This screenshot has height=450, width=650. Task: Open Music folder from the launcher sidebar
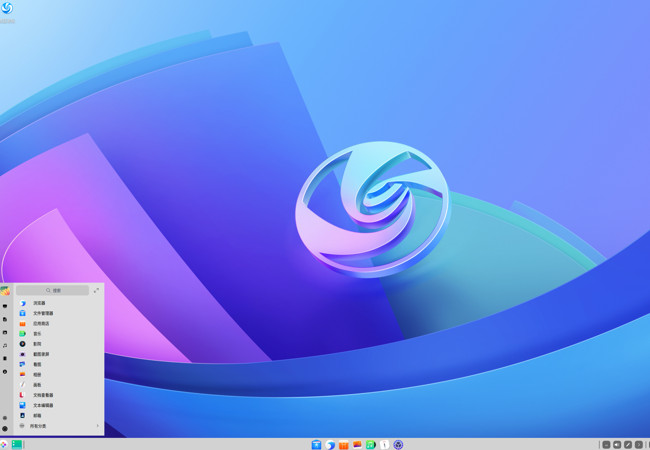click(x=5, y=346)
